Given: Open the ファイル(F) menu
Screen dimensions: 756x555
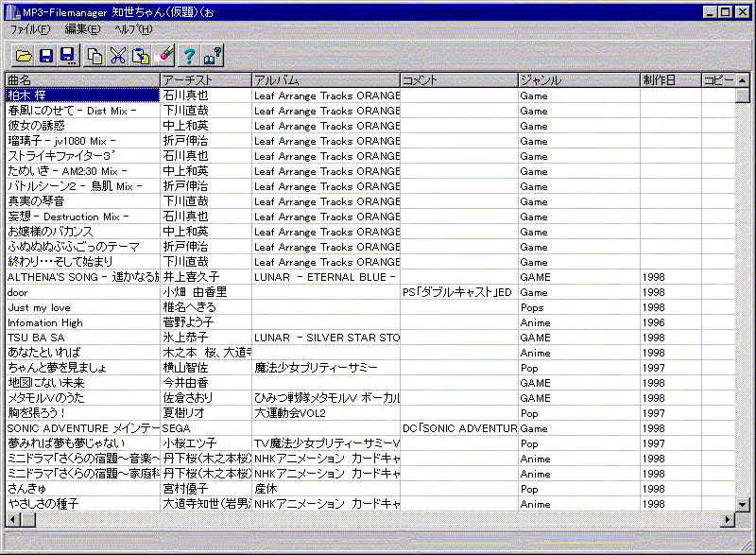Looking at the screenshot, I should [x=30, y=29].
